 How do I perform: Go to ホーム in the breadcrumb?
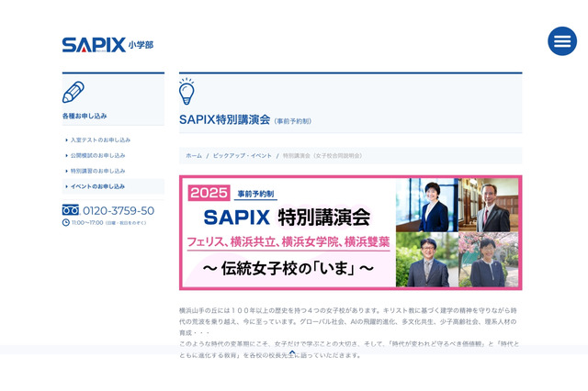tap(194, 155)
